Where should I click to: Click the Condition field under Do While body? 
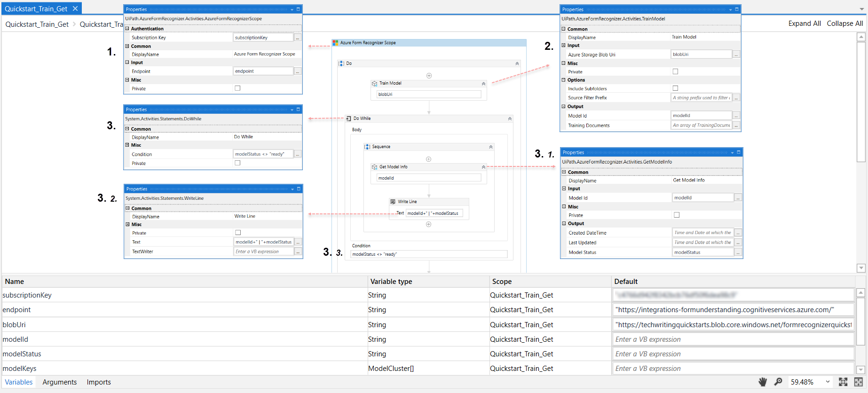click(x=429, y=254)
